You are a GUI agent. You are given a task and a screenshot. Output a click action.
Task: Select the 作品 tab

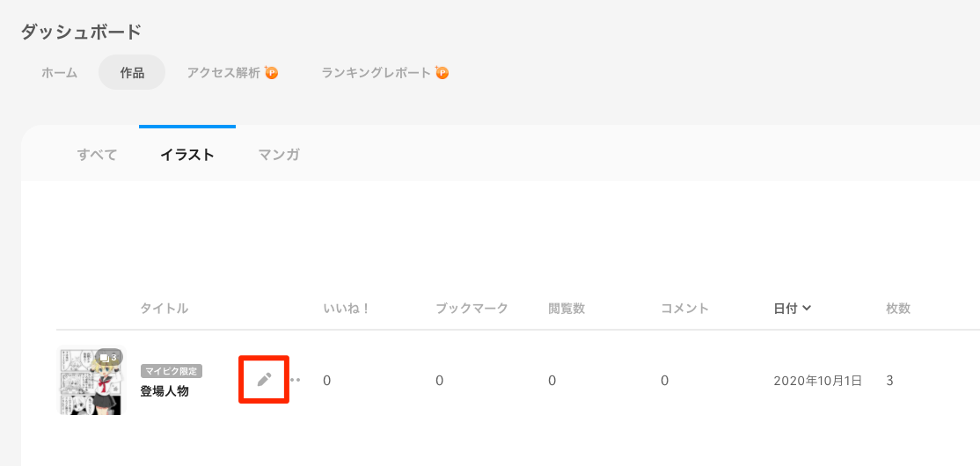132,72
